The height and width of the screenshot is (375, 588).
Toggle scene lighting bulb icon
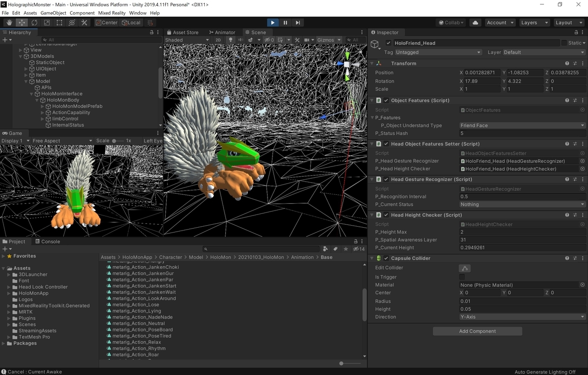coord(231,40)
